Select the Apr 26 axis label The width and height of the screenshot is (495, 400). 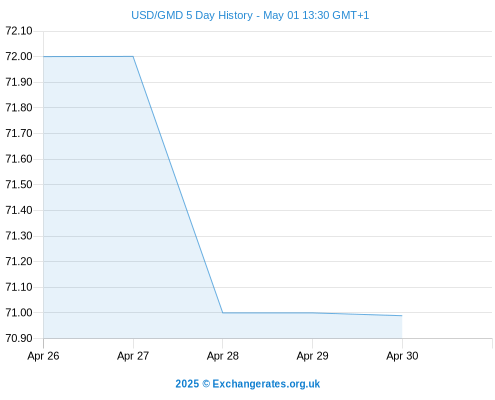pos(43,356)
